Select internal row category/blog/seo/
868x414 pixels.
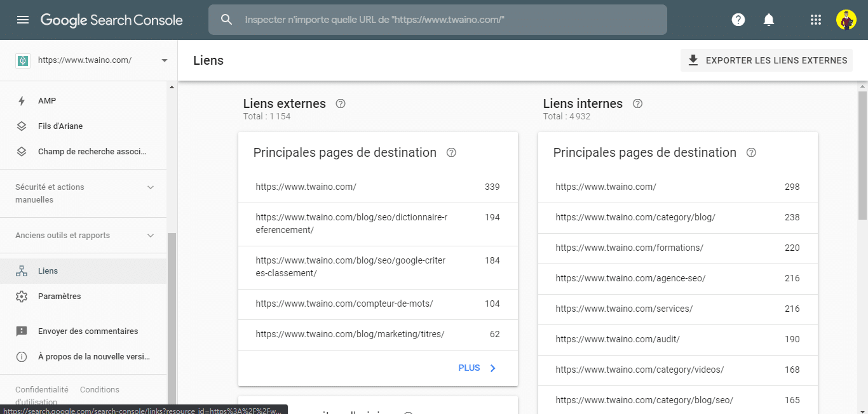coord(678,400)
